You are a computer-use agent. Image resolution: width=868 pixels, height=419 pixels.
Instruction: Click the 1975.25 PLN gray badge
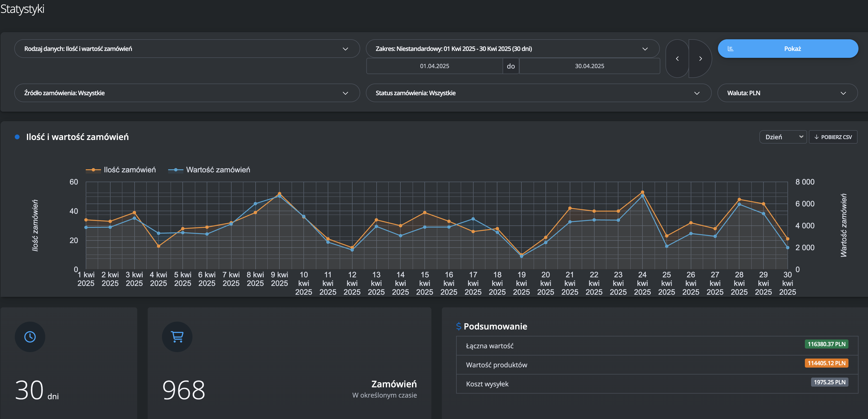pos(829,382)
